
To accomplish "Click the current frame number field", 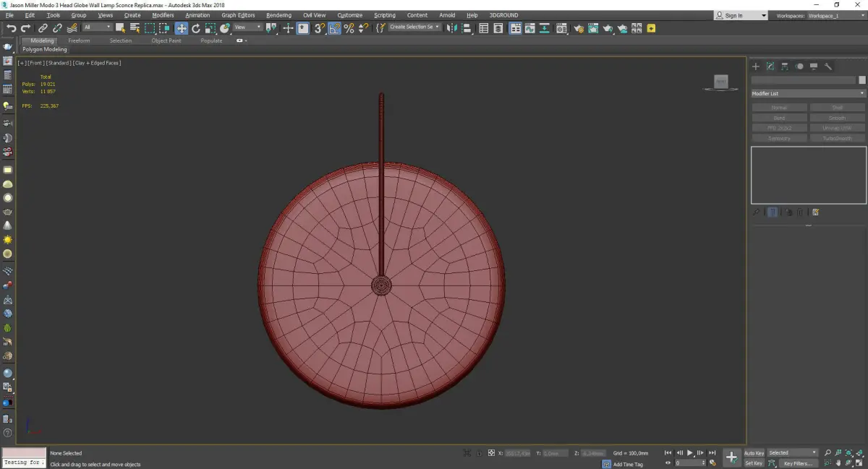I will point(691,463).
